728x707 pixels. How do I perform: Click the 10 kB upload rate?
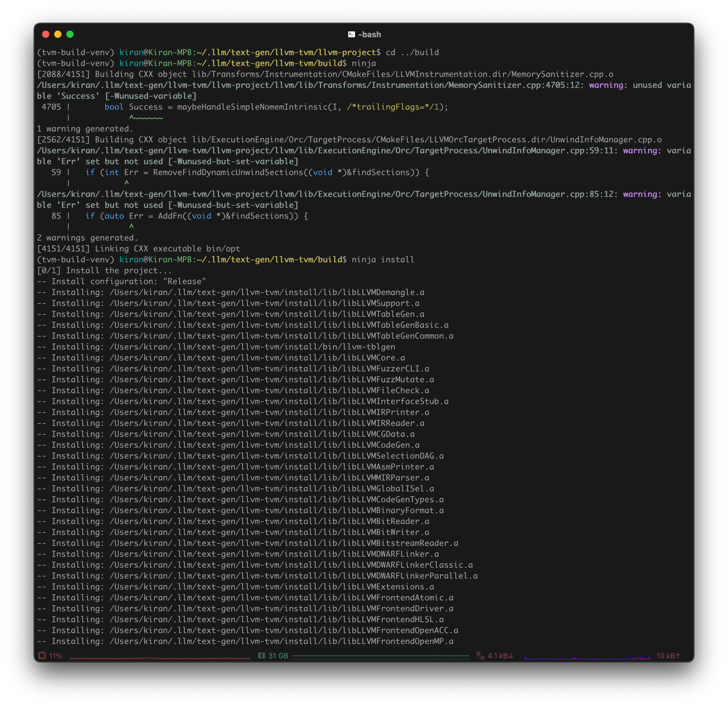coord(668,656)
